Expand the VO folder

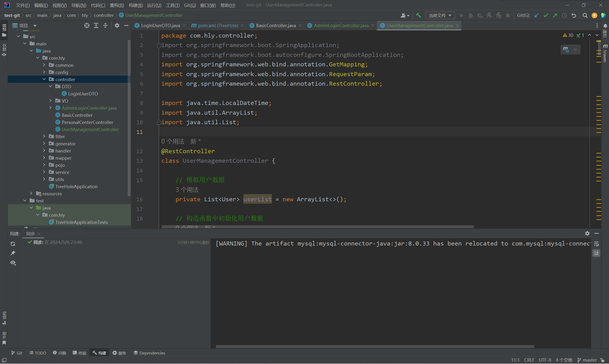[x=50, y=101]
